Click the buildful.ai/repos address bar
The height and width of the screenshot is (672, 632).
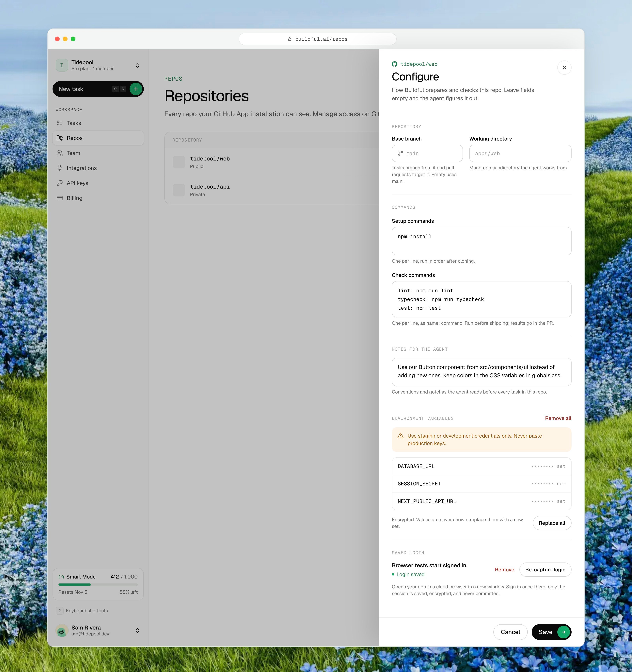(x=317, y=39)
